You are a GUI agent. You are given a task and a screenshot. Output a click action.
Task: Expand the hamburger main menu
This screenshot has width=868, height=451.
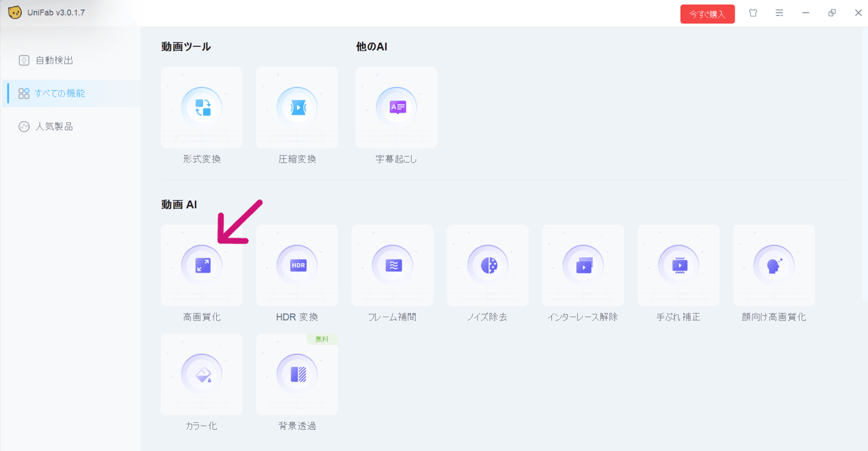click(x=779, y=13)
